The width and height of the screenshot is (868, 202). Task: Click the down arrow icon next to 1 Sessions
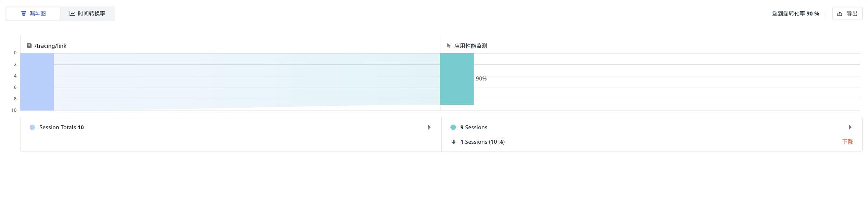454,142
